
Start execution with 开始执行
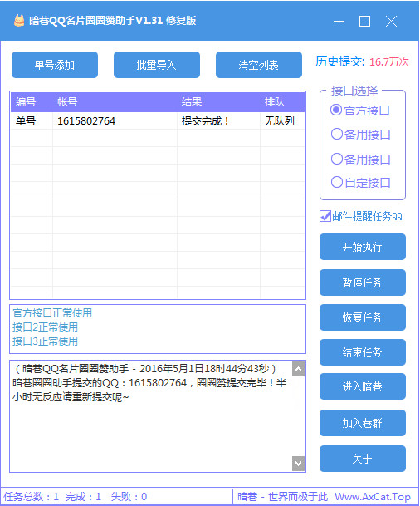click(x=363, y=247)
